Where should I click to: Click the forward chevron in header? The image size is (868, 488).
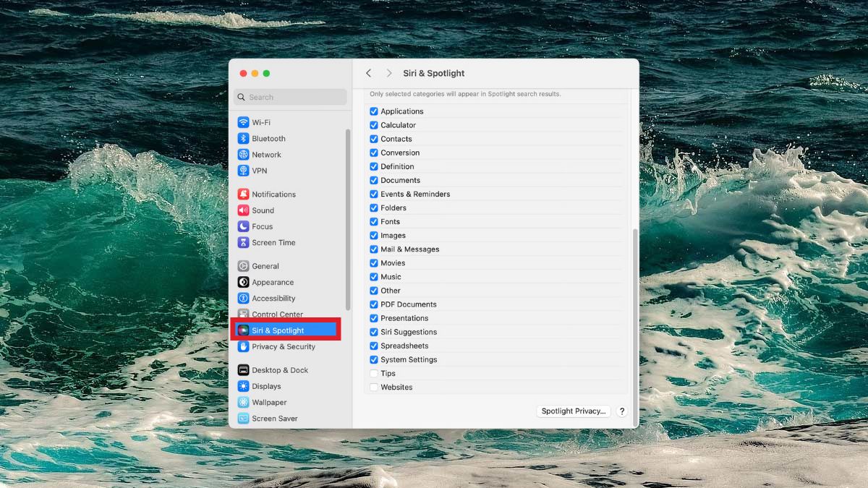389,73
